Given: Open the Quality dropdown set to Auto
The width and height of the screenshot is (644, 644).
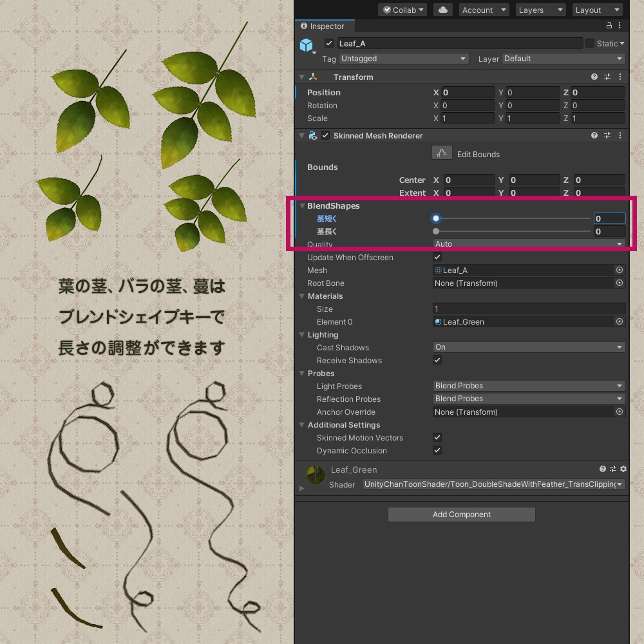Looking at the screenshot, I should (x=529, y=243).
